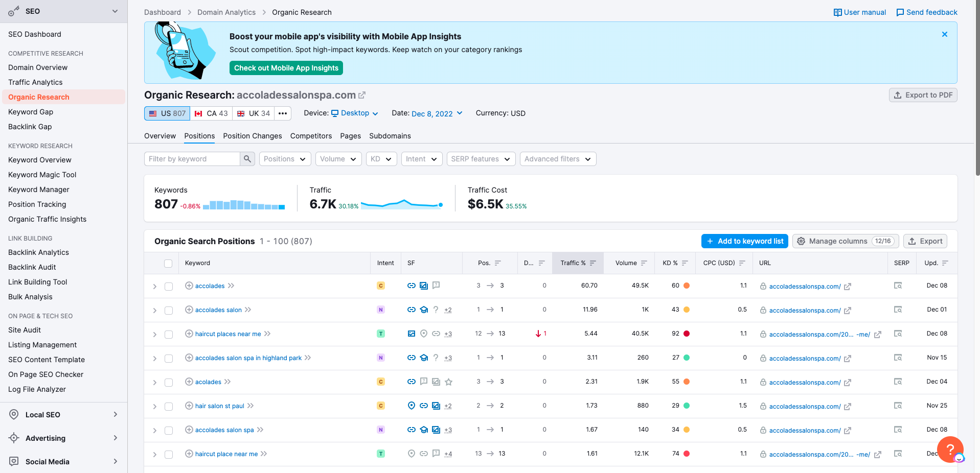Screen dimensions: 980x473
Task: Close the Mobile App Insights banner
Action: (x=944, y=34)
